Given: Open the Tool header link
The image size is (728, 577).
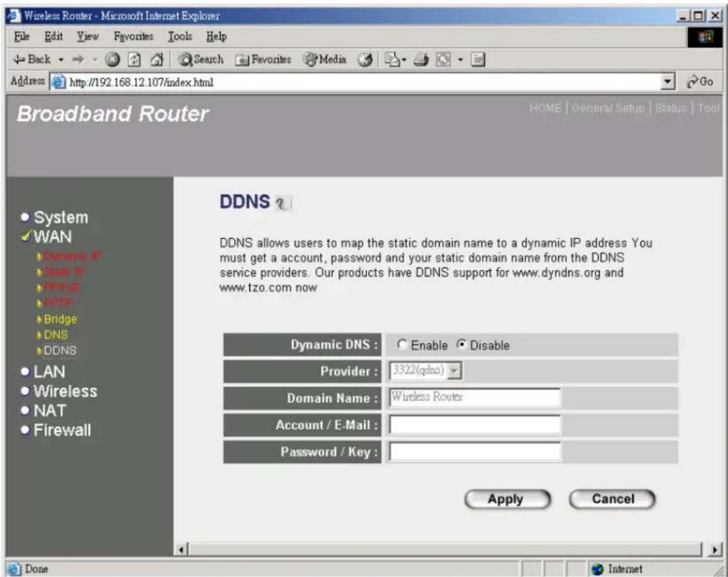Looking at the screenshot, I should point(708,108).
